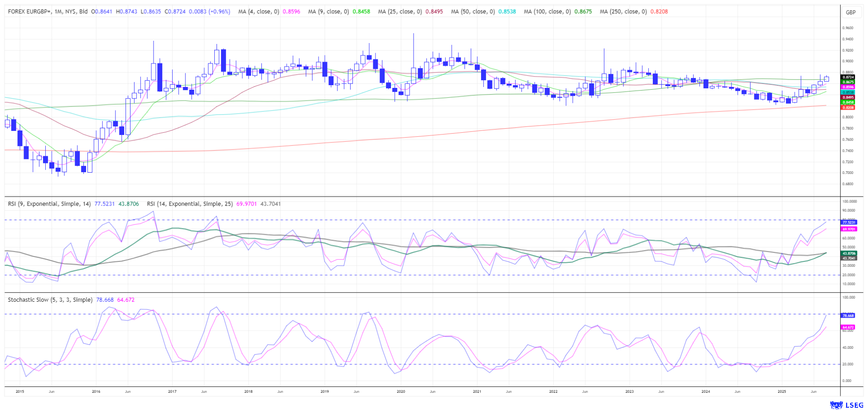The width and height of the screenshot is (868, 410).
Task: Select the MA (100, close, 0) legend
Action: (547, 12)
